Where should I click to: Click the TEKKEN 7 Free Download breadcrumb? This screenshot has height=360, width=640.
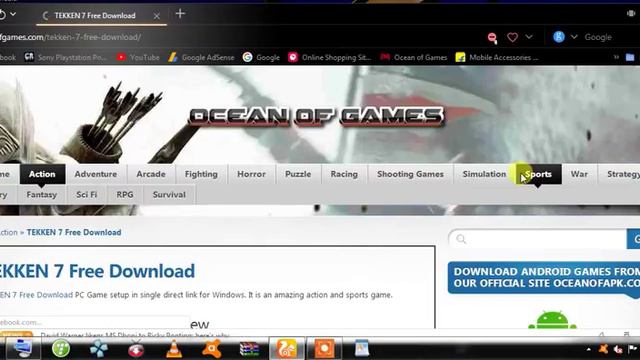coord(74,232)
